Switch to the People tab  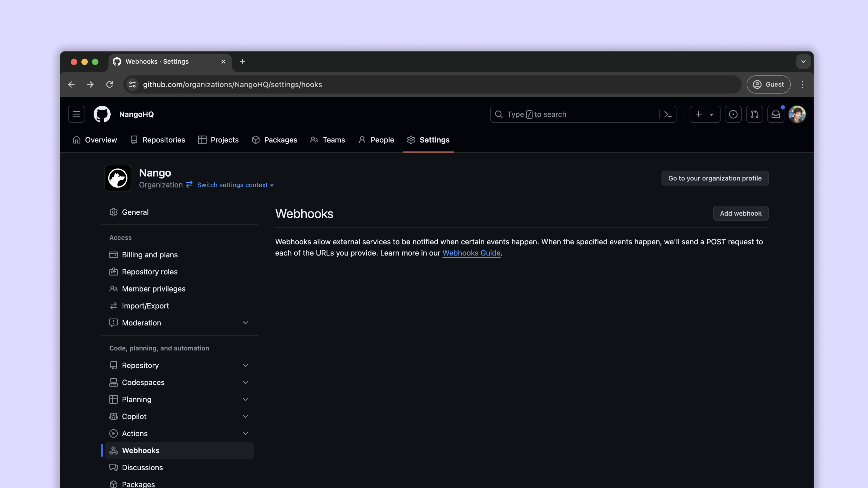pos(376,140)
